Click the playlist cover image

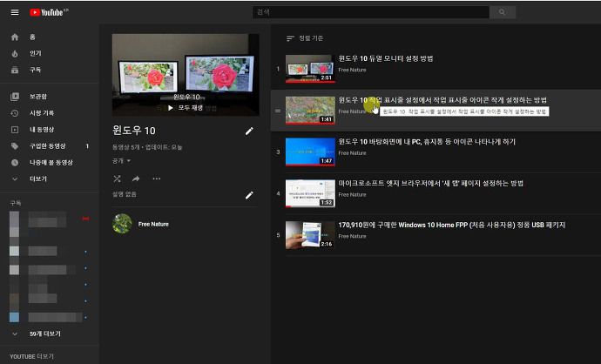click(186, 75)
